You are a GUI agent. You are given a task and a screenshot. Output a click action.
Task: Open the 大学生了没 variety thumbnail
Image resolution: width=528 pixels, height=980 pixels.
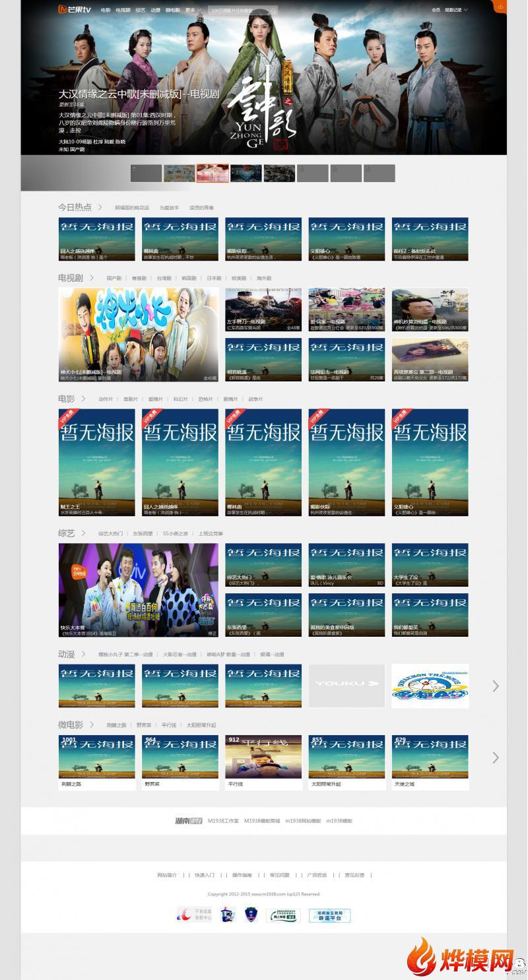tap(430, 566)
